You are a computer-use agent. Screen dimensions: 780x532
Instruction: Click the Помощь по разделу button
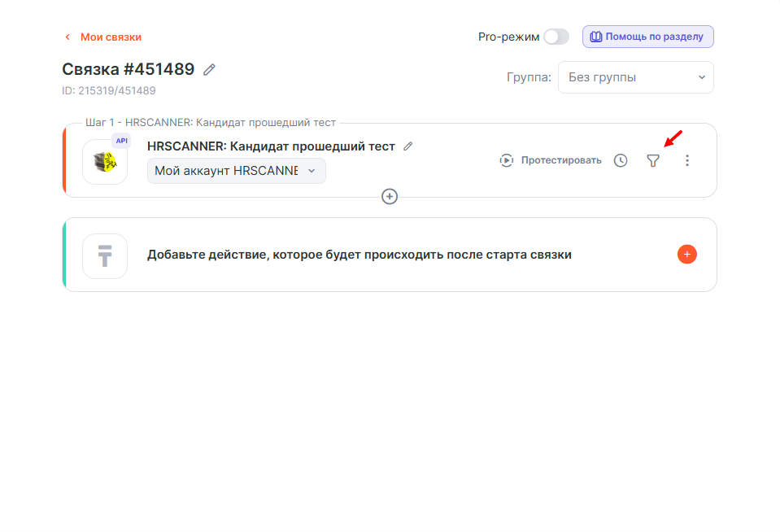click(647, 37)
